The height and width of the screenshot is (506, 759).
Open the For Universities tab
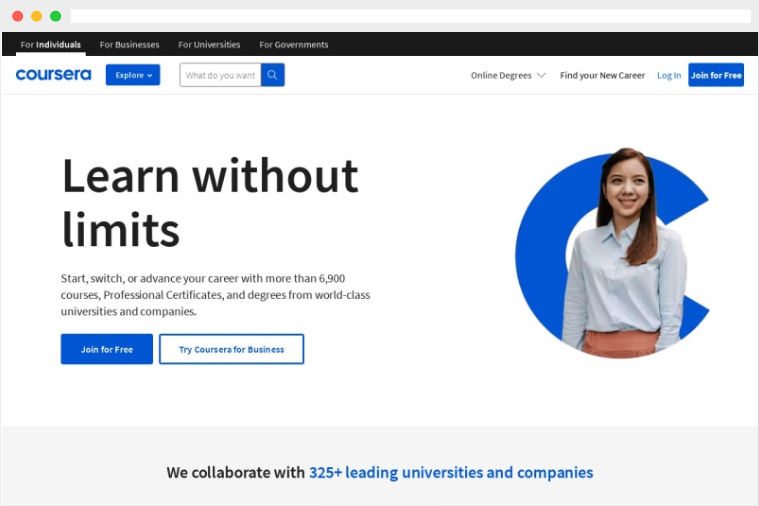pyautogui.click(x=209, y=45)
